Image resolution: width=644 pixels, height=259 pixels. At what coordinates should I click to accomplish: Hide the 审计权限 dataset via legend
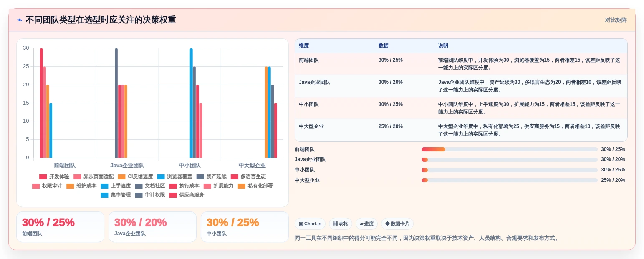150,195
